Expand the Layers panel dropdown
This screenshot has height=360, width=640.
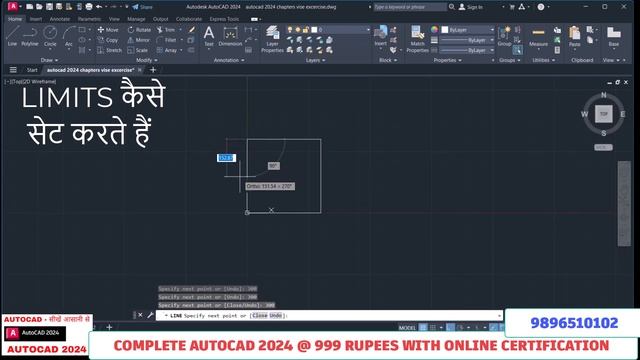point(316,60)
